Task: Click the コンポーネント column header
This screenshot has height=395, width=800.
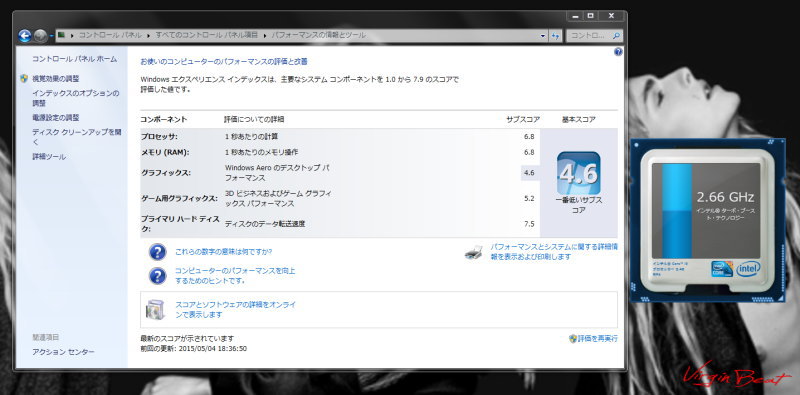Action: point(164,119)
